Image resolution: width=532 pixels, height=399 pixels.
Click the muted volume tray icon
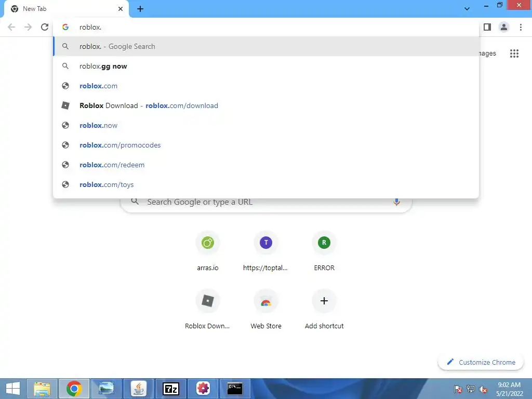click(483, 389)
